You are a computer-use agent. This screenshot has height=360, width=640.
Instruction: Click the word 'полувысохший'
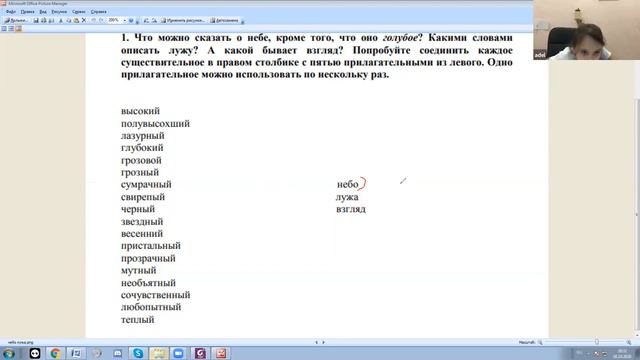pyautogui.click(x=155, y=124)
